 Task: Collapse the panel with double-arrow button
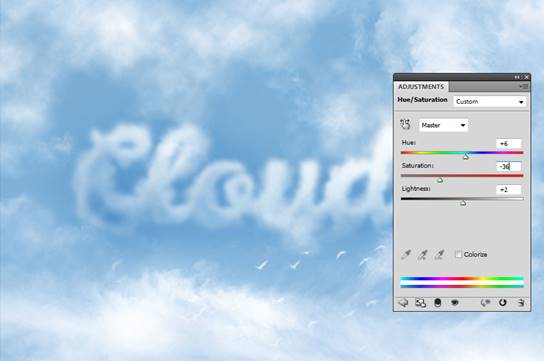pyautogui.click(x=517, y=77)
